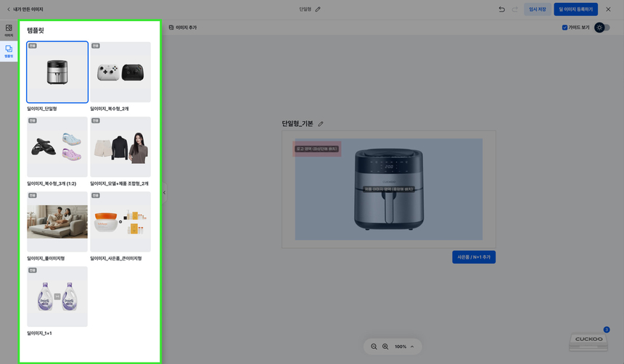Switch the light/dark mode toggle
The image size is (624, 364).
(602, 28)
